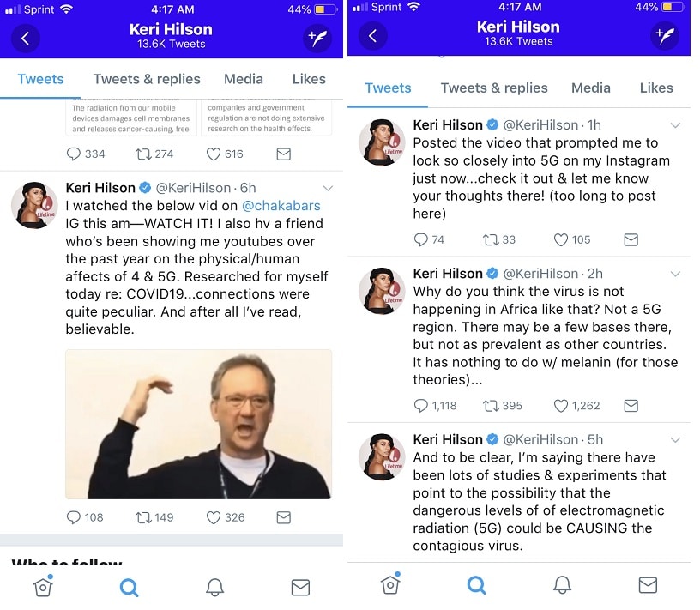Open search in right screen's bottom bar

(476, 585)
